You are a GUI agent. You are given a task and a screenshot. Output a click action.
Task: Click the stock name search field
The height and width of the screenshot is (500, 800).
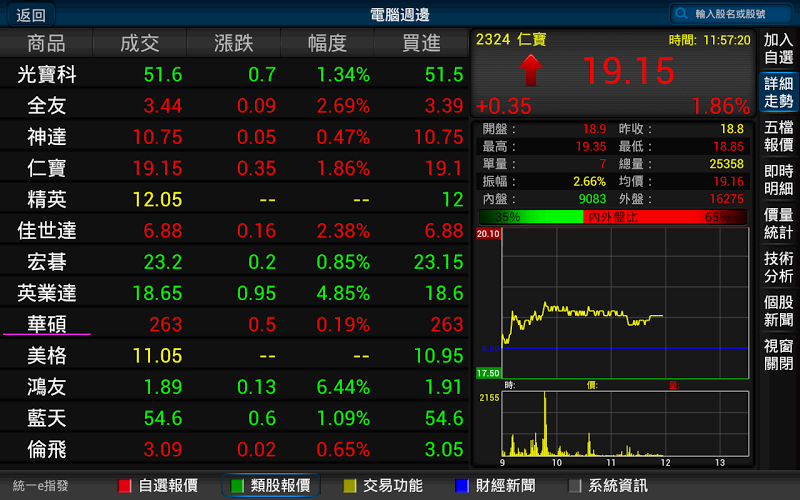tap(731, 14)
